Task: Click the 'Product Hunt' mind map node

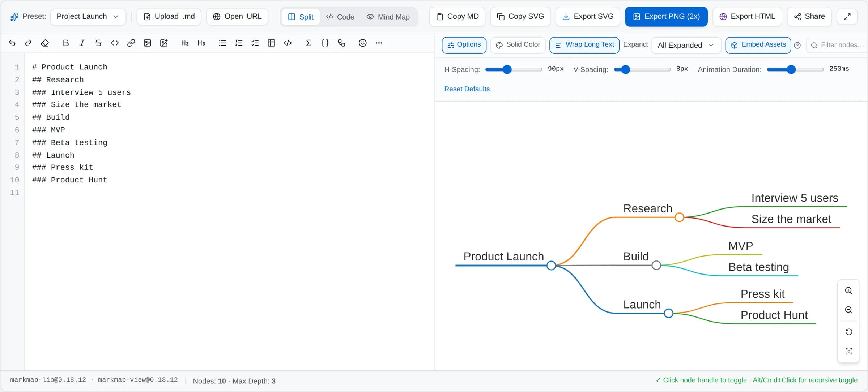Action: coord(774,315)
